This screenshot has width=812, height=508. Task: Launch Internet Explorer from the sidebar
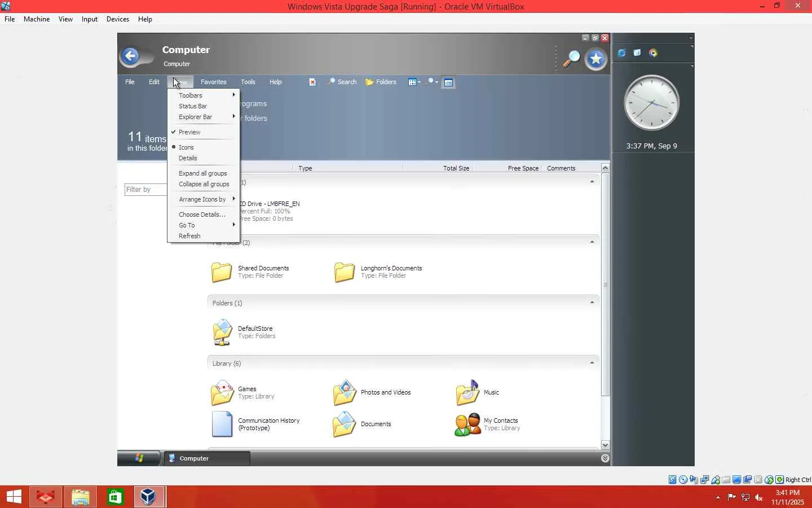(x=621, y=53)
